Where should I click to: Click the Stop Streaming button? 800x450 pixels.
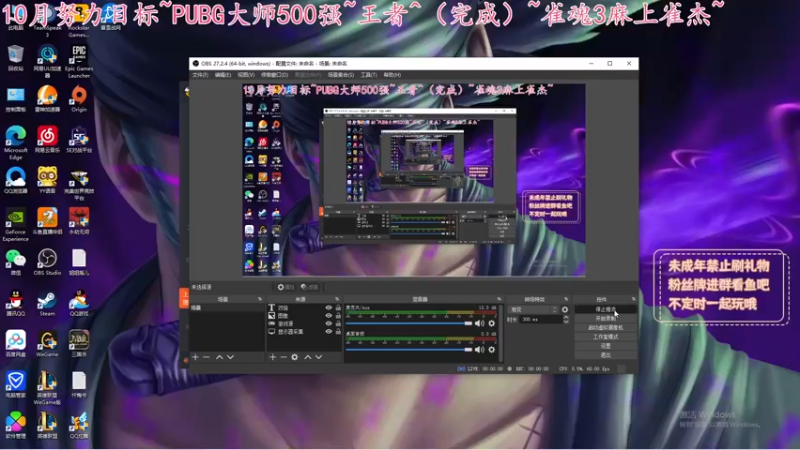click(x=606, y=309)
